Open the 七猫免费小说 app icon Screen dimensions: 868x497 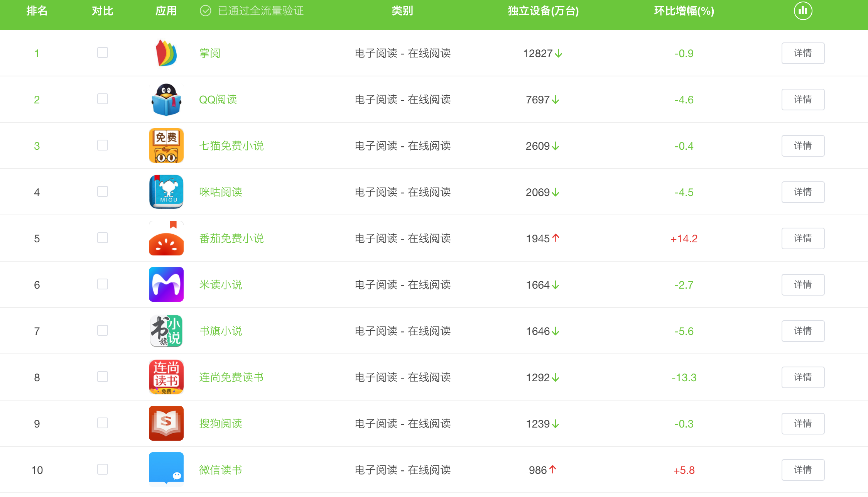pyautogui.click(x=166, y=146)
